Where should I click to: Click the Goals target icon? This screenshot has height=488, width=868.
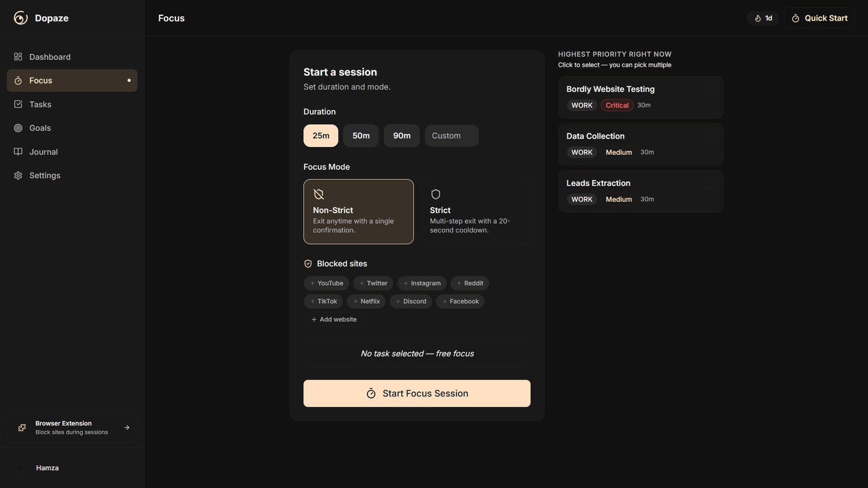[x=18, y=128]
